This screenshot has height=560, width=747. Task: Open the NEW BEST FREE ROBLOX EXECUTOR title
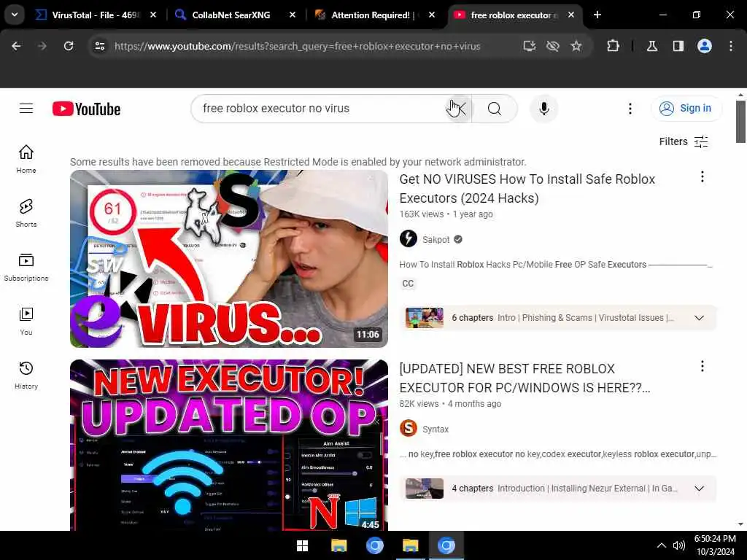coord(525,378)
